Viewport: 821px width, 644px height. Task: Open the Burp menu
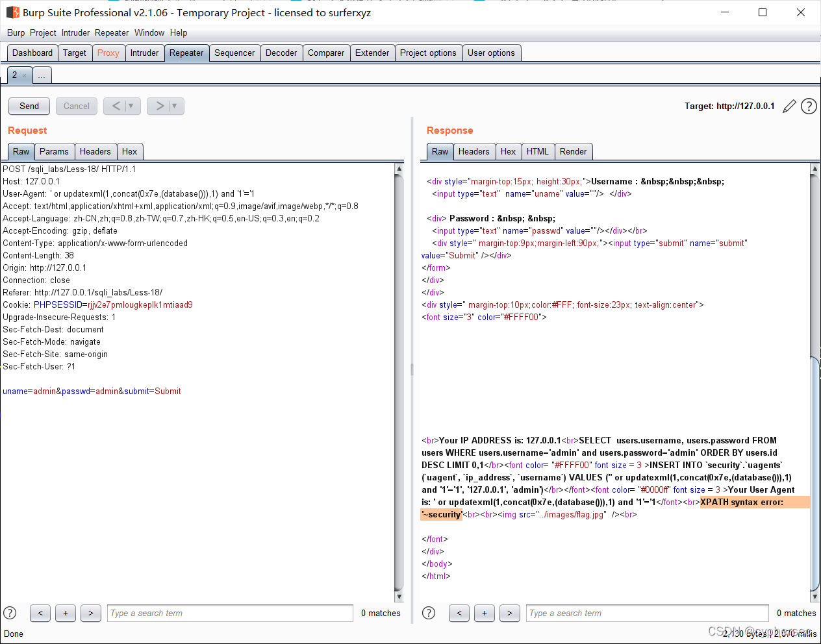(16, 32)
